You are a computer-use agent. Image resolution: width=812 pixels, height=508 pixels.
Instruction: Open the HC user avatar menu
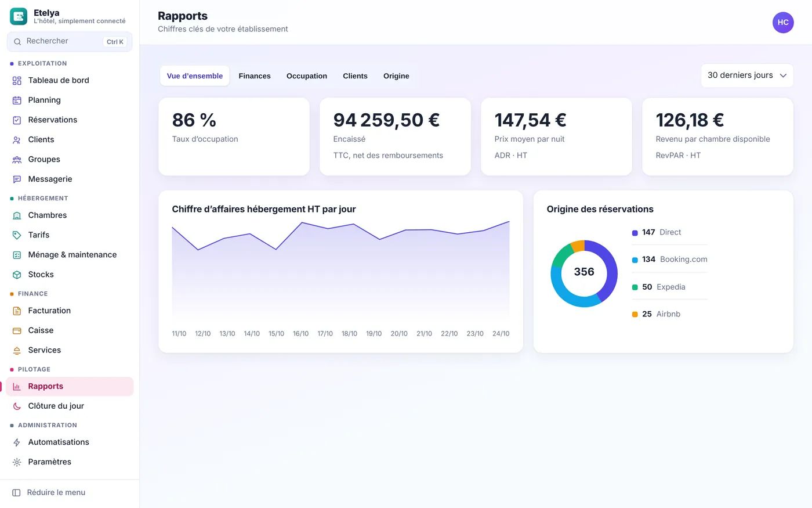tap(783, 23)
